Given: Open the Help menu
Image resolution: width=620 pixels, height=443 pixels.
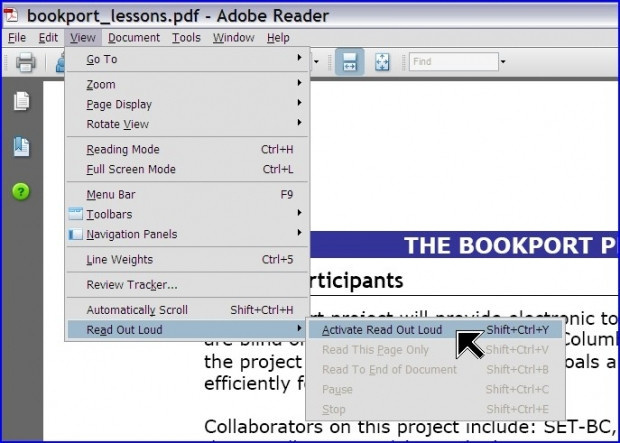Looking at the screenshot, I should click(x=278, y=38).
